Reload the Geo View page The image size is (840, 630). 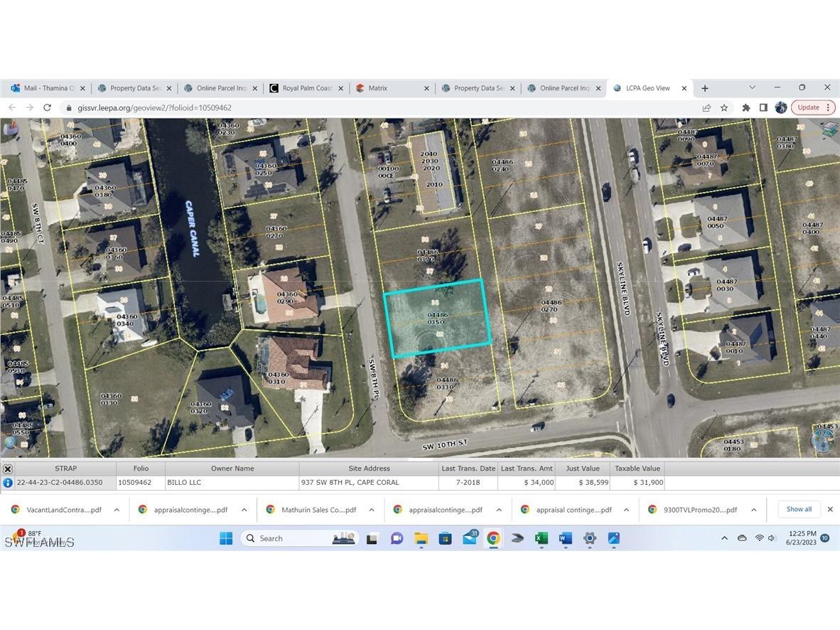[x=47, y=107]
